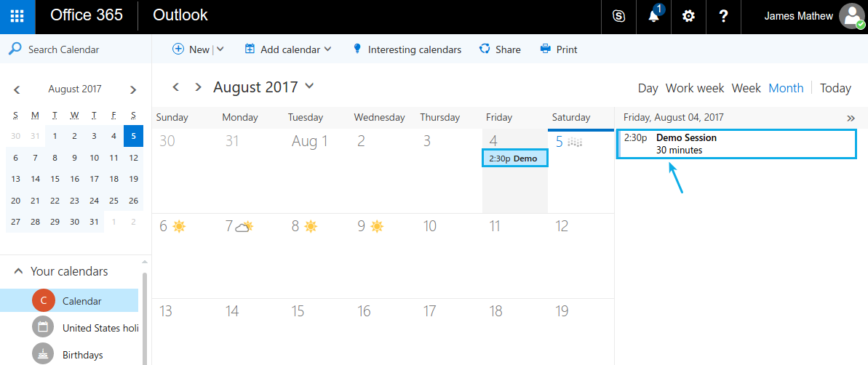Switch to Week view

pos(746,88)
